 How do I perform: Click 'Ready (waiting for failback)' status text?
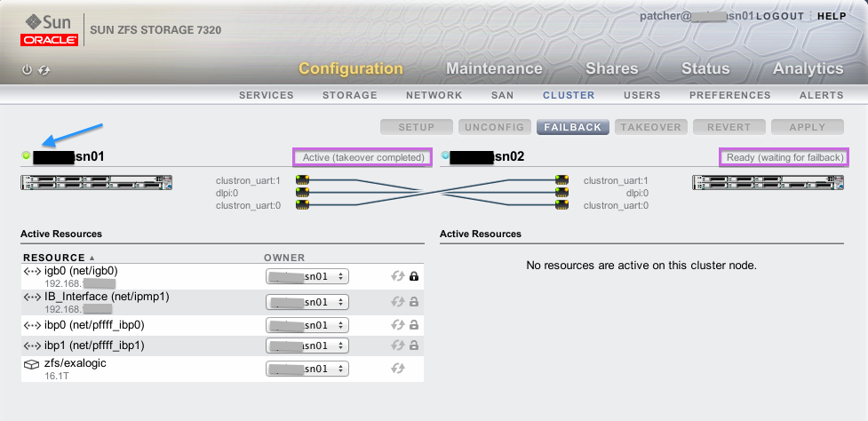click(785, 158)
